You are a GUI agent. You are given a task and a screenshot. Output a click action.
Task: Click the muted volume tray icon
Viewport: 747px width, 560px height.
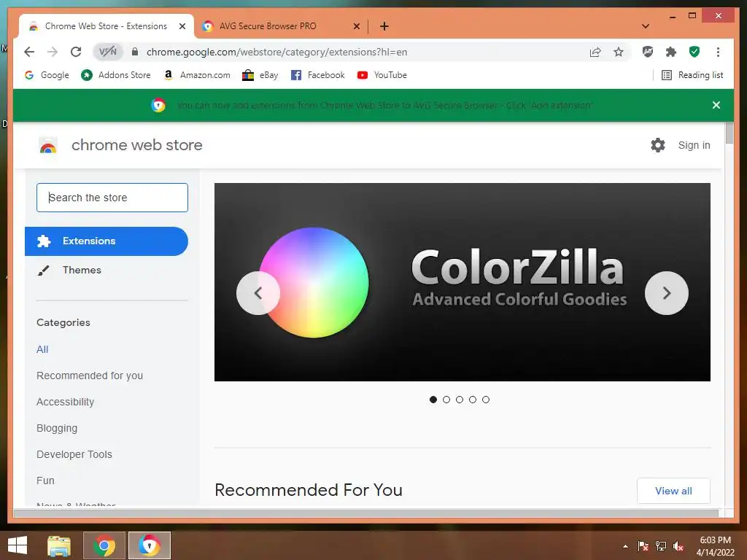tap(678, 546)
